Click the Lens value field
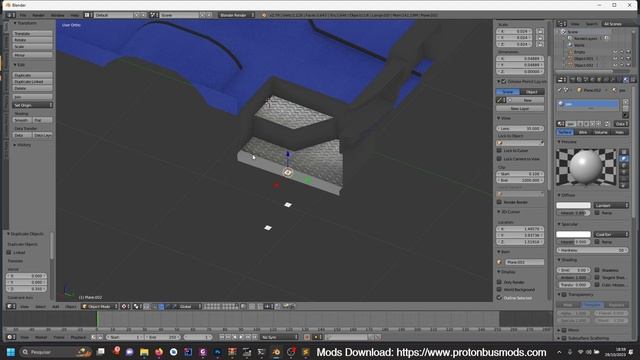The height and width of the screenshot is (360, 640). click(520, 129)
